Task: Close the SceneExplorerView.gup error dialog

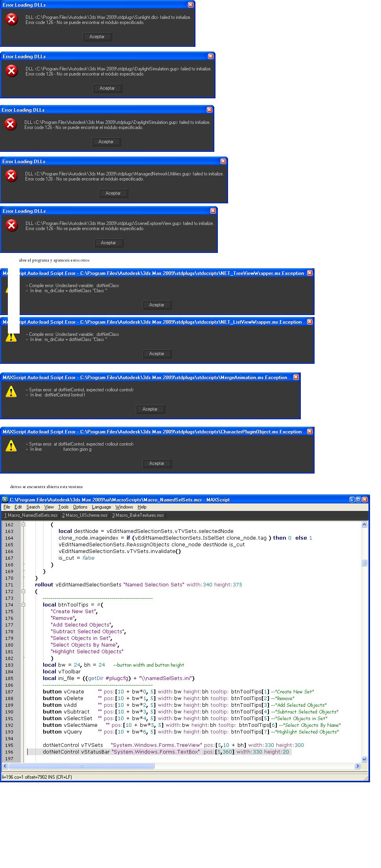Action: (x=213, y=211)
